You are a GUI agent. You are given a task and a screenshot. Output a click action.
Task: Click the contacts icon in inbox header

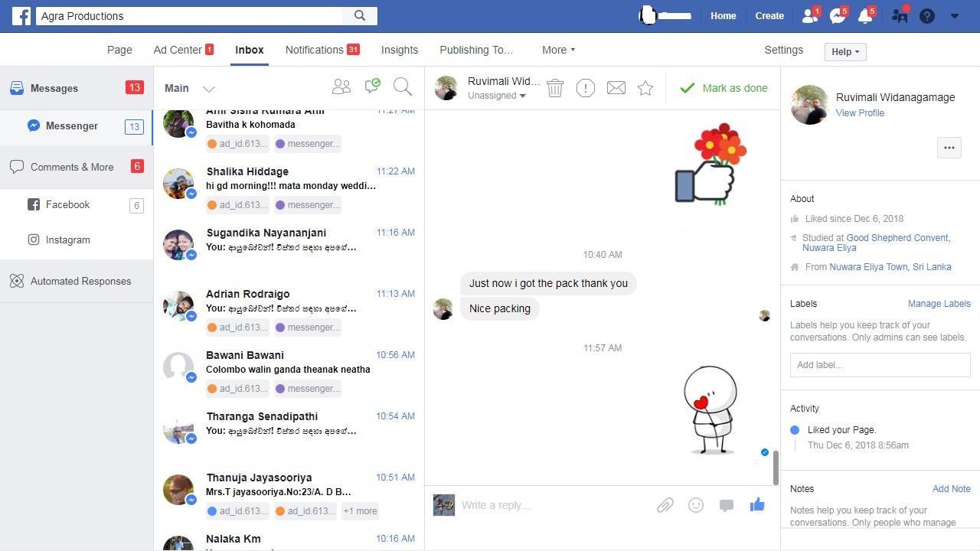[341, 87]
